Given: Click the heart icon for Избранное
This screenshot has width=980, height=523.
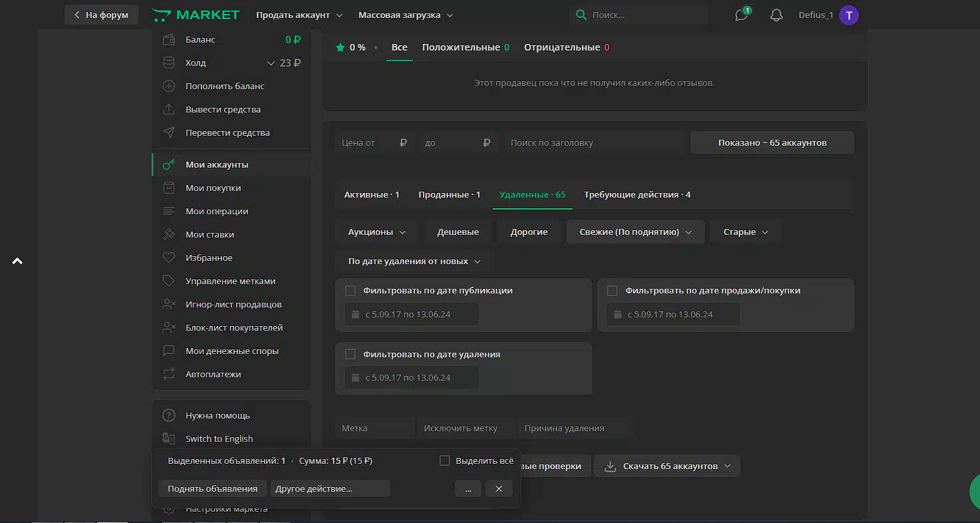Looking at the screenshot, I should pos(169,258).
